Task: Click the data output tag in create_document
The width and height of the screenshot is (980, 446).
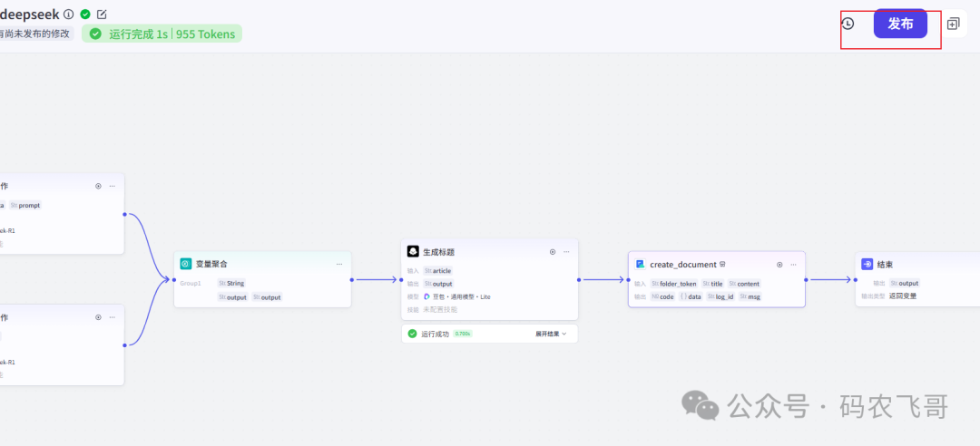Action: tap(691, 296)
